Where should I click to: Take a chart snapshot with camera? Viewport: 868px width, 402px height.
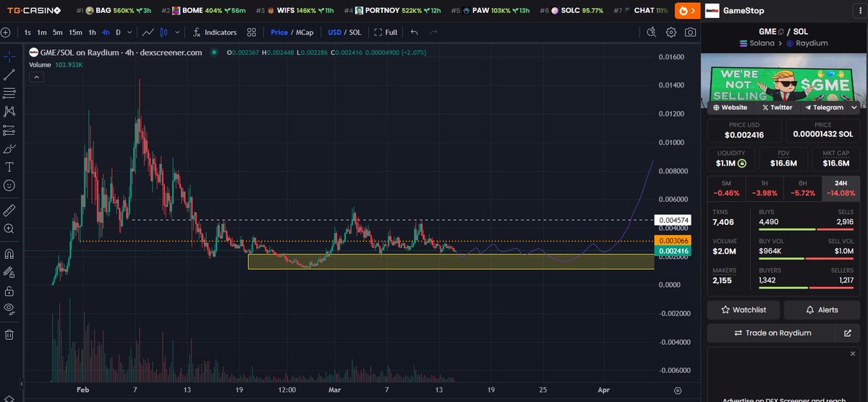(x=691, y=33)
